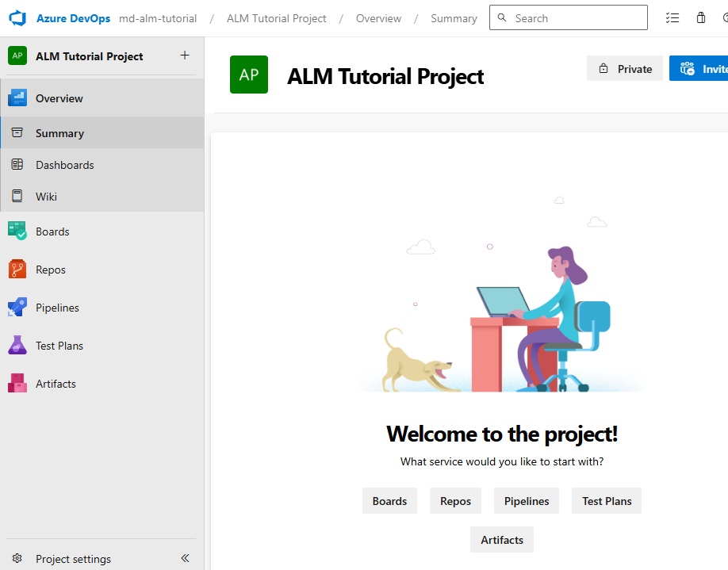Click the large AP project avatar

click(249, 75)
